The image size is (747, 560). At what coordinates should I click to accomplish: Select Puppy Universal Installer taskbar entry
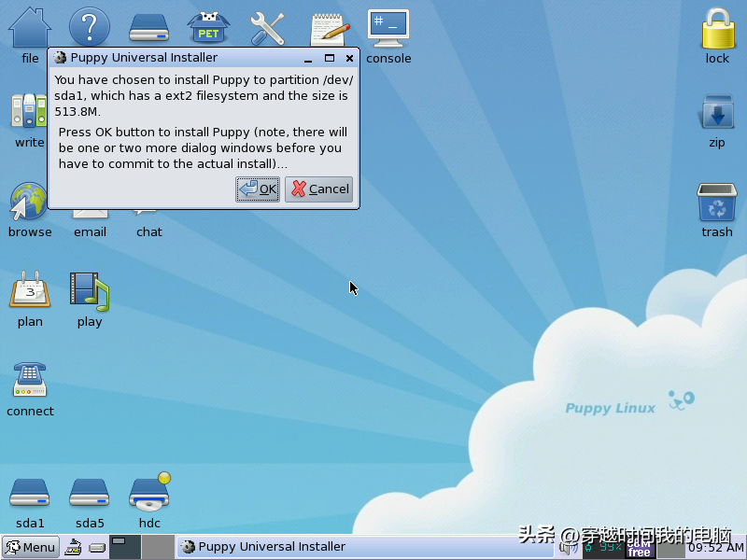coord(364,547)
